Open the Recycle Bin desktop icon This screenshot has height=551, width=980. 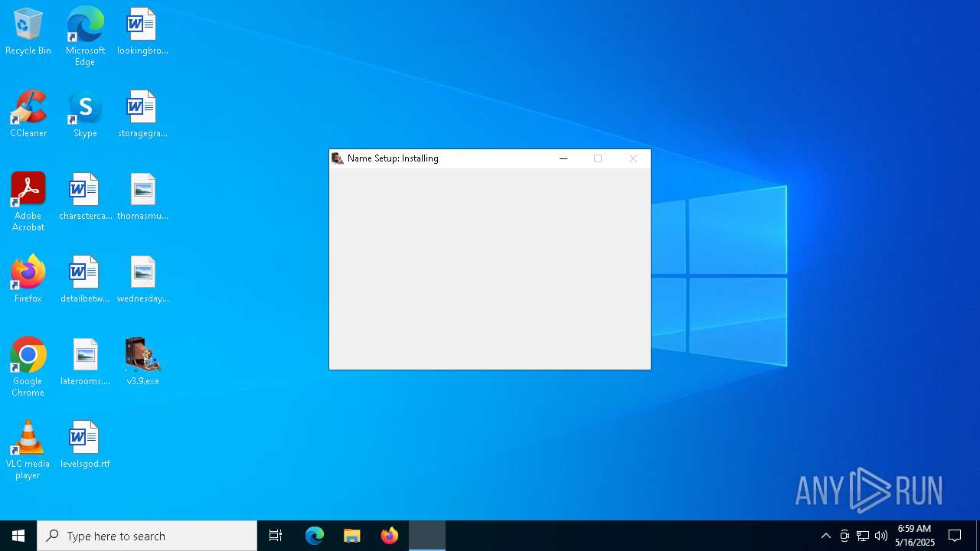tap(28, 32)
